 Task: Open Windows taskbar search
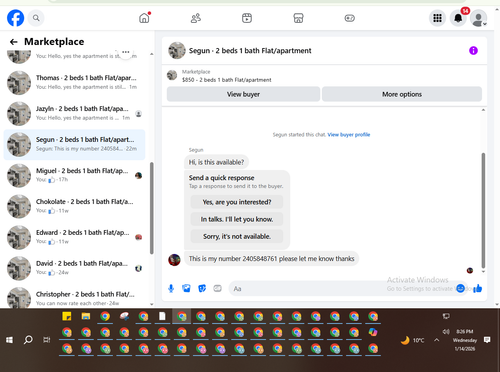28,340
